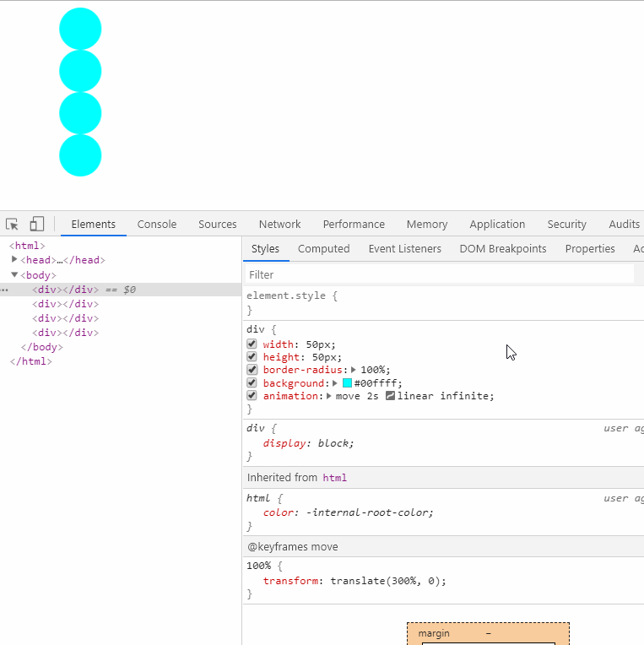Expand the border-radius shorthand triangle

click(354, 370)
